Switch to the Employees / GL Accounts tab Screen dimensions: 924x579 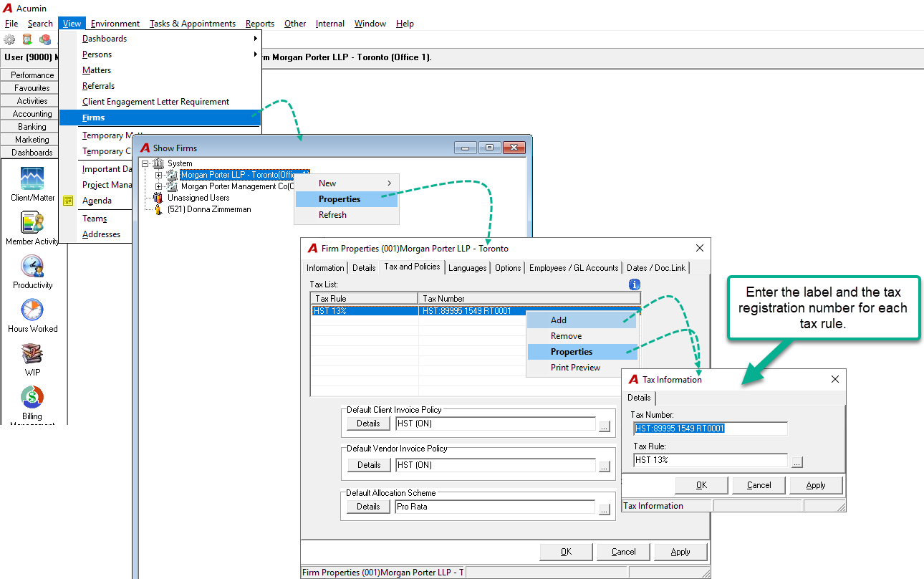[x=574, y=268]
